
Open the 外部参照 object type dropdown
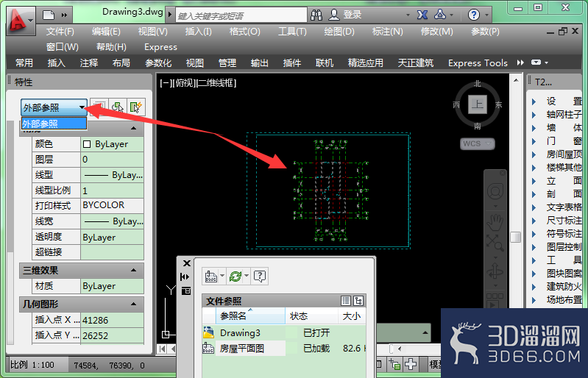[x=54, y=107]
